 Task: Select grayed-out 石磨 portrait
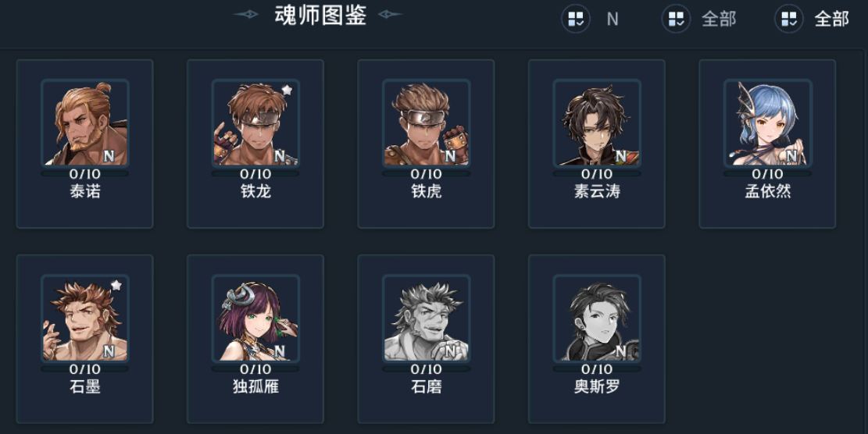tap(427, 318)
